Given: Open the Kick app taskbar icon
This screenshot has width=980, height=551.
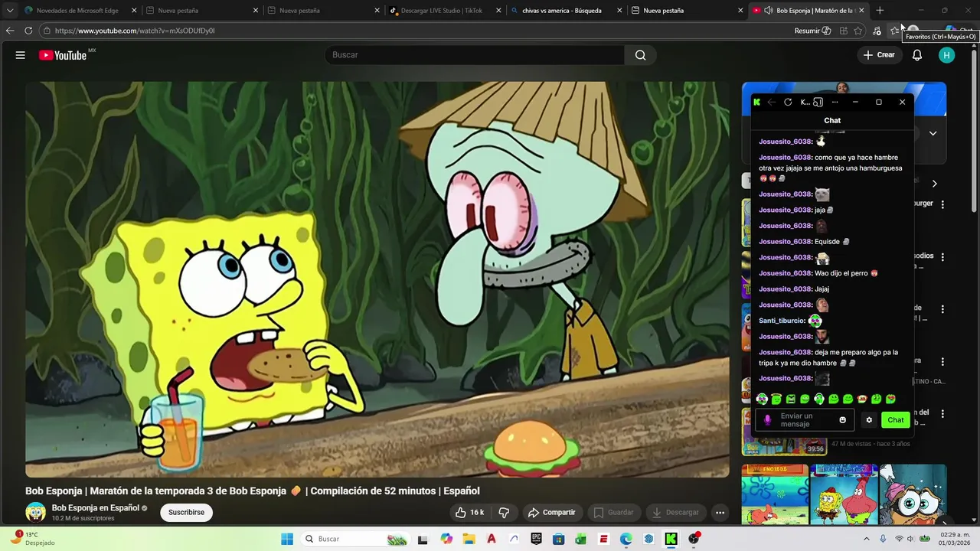Looking at the screenshot, I should 671,539.
